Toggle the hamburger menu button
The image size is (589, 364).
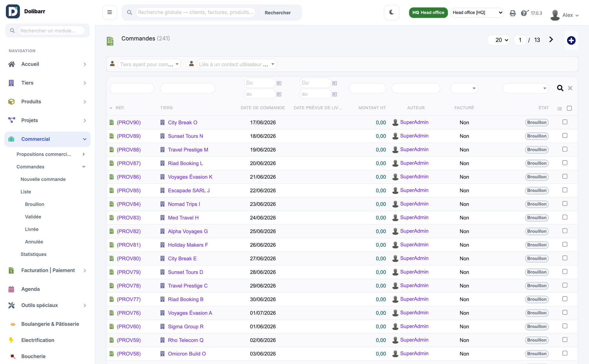pos(110,12)
